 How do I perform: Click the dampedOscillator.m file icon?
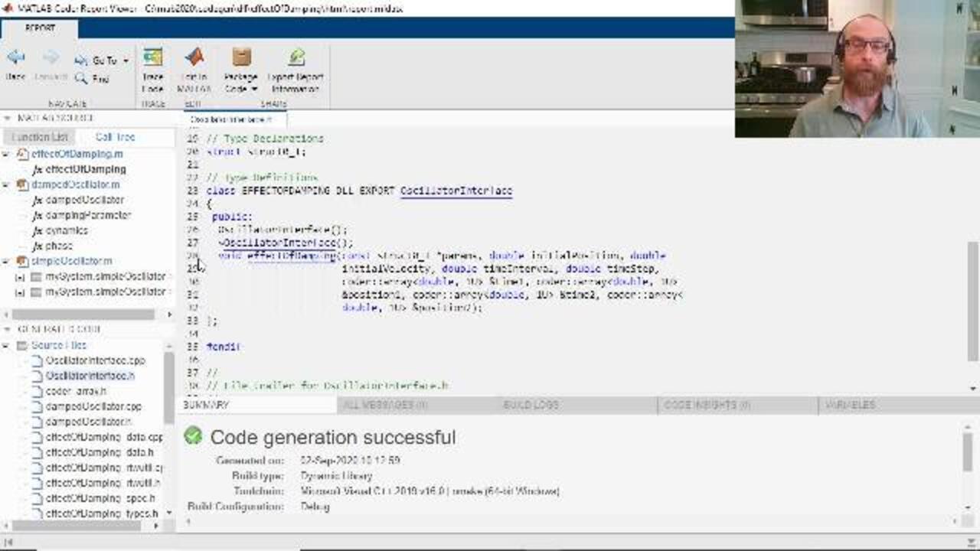click(23, 184)
